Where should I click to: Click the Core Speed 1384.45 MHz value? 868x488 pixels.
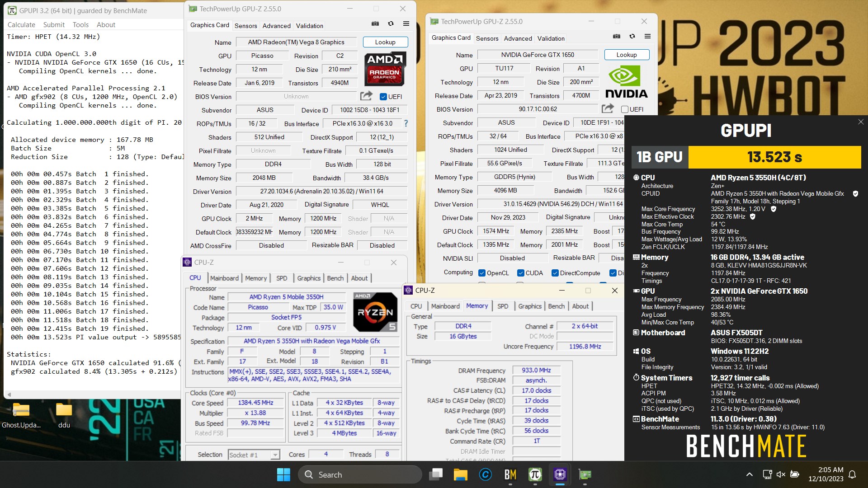[x=255, y=403]
